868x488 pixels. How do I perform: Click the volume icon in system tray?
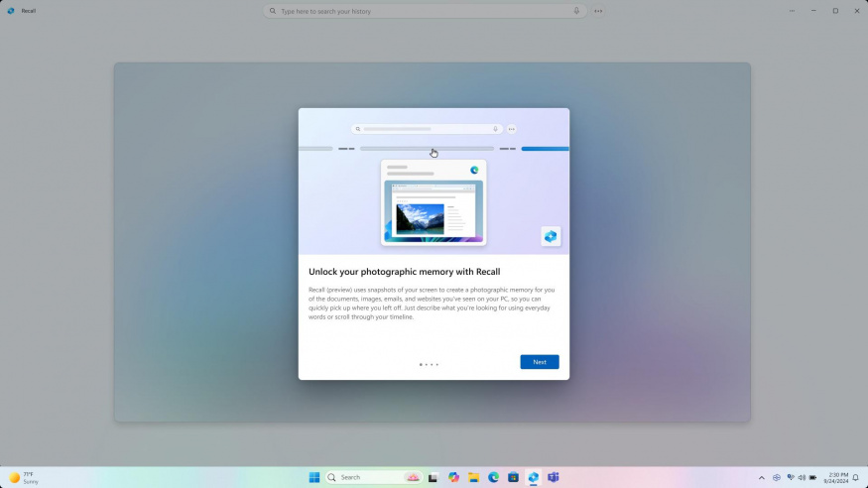point(801,477)
